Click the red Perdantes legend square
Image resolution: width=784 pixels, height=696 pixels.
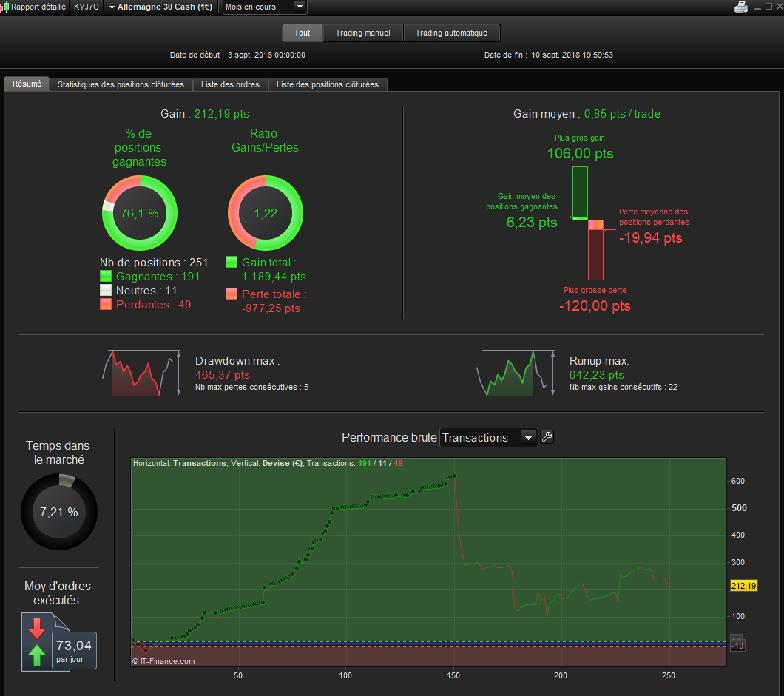pos(106,304)
